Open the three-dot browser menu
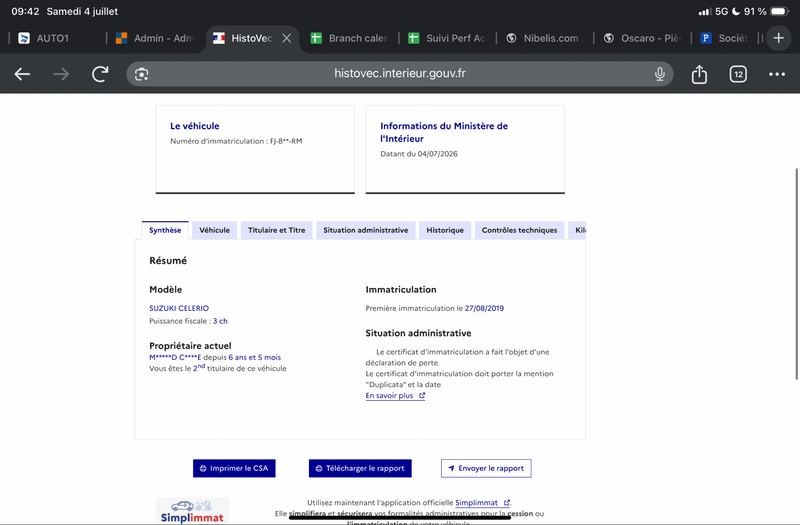800x525 pixels. [777, 74]
